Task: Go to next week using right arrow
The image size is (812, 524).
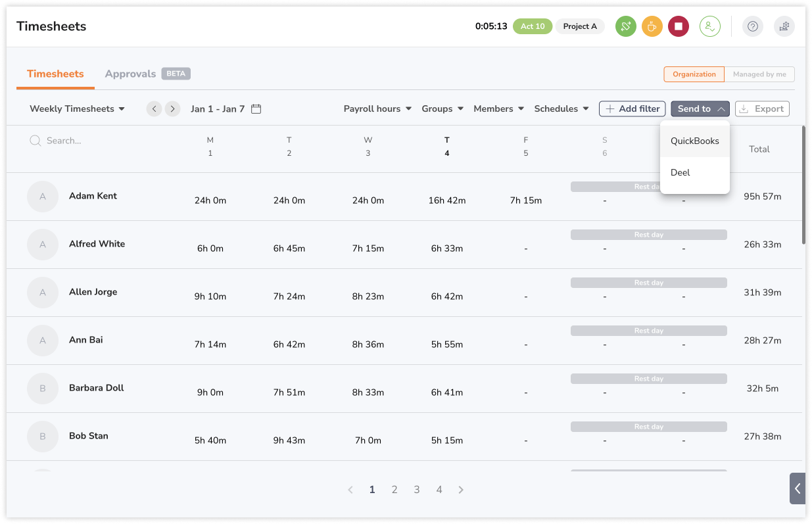Action: point(172,108)
